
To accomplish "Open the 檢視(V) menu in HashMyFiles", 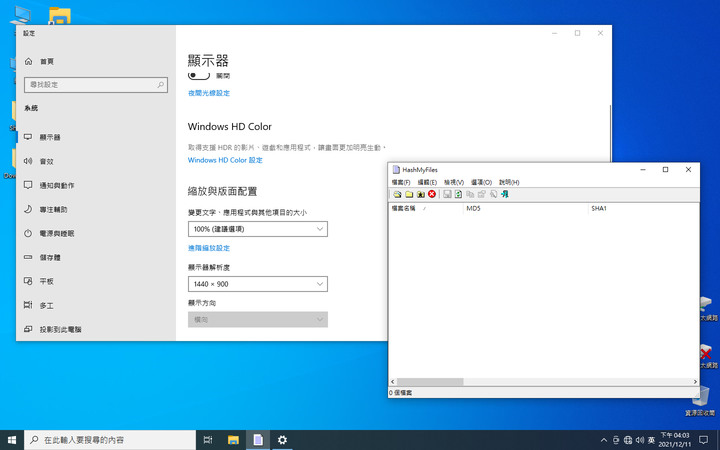I will (x=454, y=182).
